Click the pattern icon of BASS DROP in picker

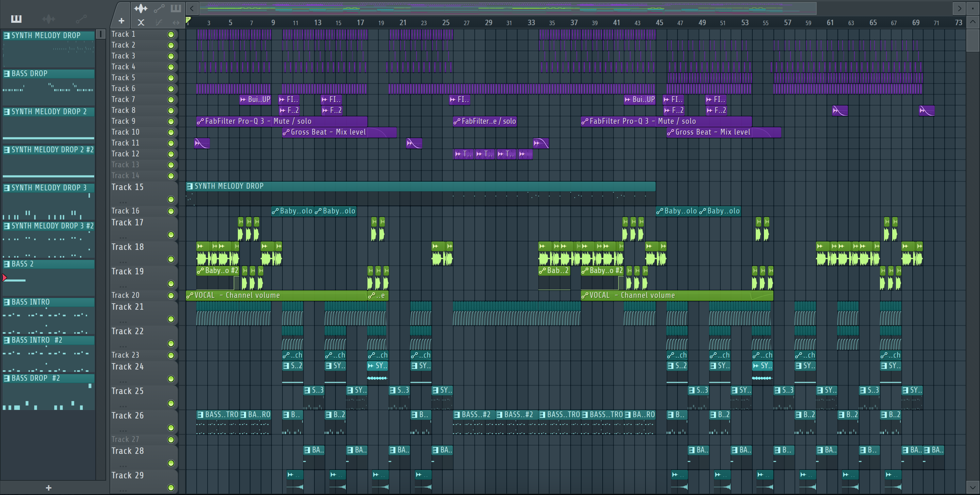tap(6, 73)
